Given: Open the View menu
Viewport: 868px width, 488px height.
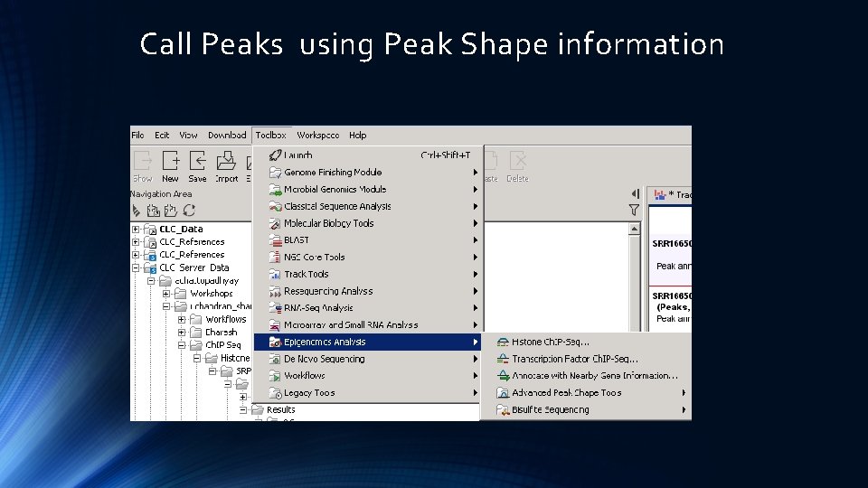Looking at the screenshot, I should (188, 135).
